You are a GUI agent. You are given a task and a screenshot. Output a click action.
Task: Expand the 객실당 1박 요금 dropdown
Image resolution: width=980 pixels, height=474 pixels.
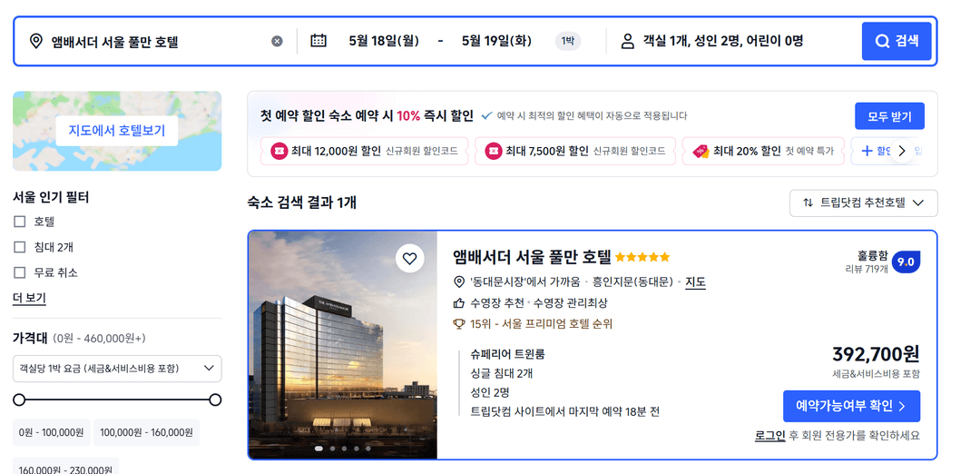(x=117, y=369)
